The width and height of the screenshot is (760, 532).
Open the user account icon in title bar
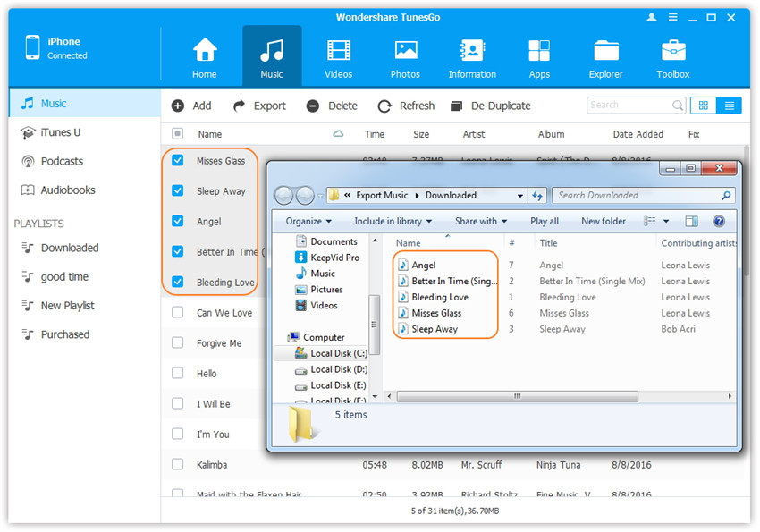point(652,18)
